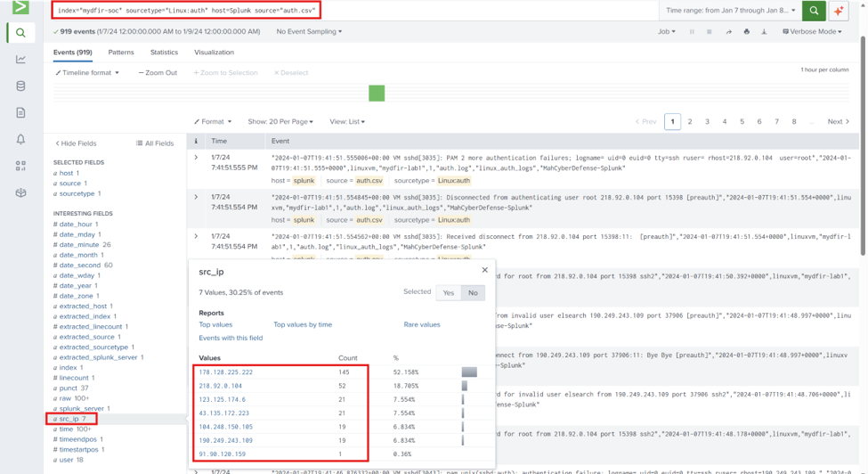The image size is (868, 474).
Task: Open Top values by time report
Action: click(x=303, y=324)
